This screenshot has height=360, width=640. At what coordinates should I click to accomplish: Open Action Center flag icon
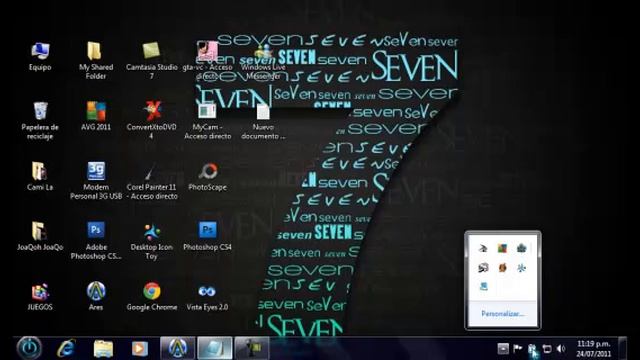click(518, 348)
